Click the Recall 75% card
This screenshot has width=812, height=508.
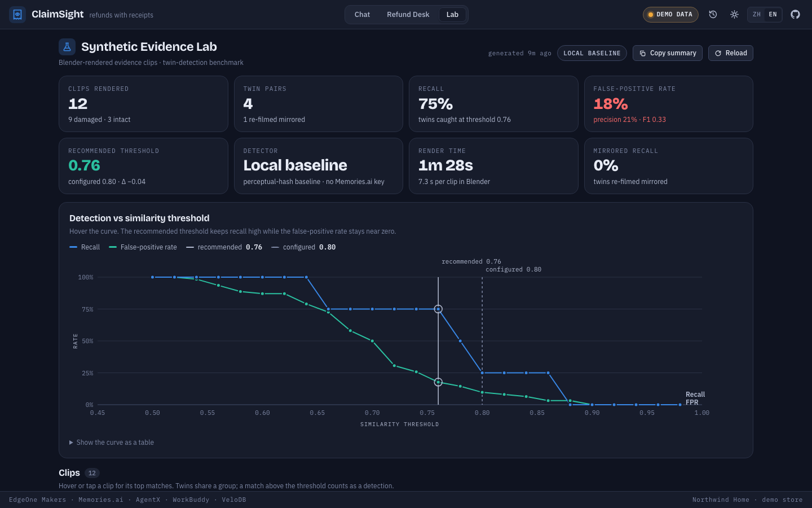(x=493, y=104)
